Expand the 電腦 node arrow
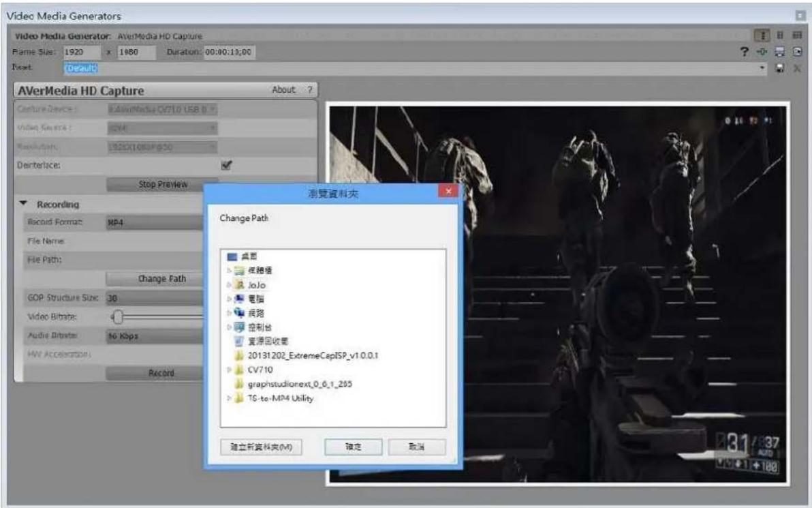Viewport: 812px width, 508px height. click(x=229, y=299)
